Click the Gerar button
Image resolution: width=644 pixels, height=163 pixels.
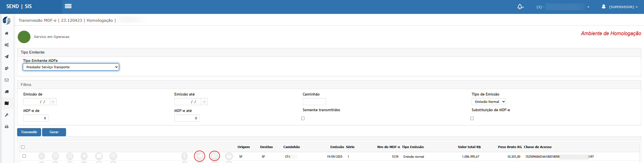click(54, 132)
